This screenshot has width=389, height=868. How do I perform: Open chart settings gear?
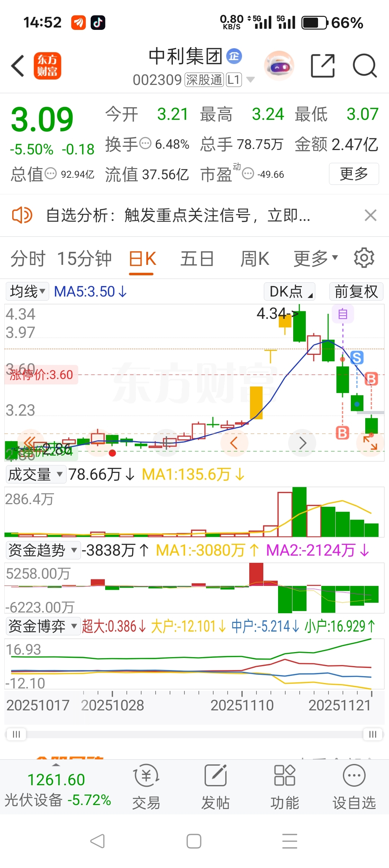[364, 258]
